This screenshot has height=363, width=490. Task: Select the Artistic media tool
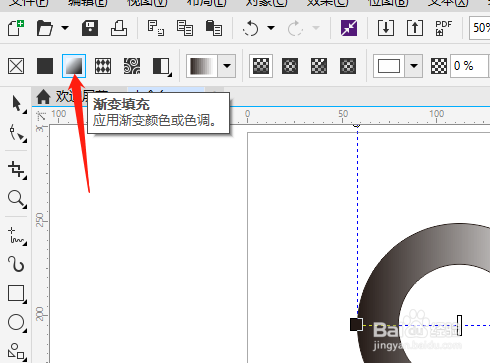pos(16,265)
